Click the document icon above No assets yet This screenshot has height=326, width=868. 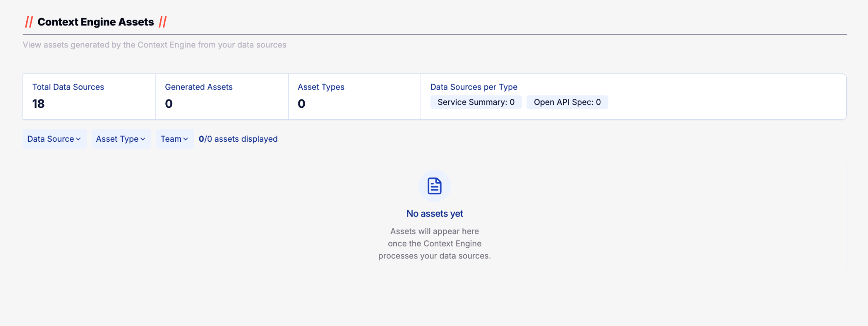[434, 186]
